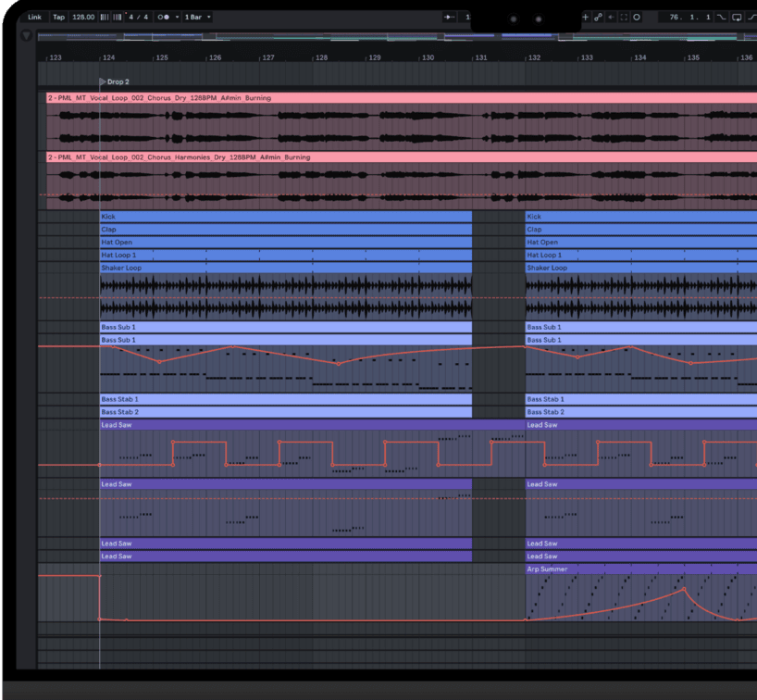Click the Capture MIDI icon

pos(624,17)
